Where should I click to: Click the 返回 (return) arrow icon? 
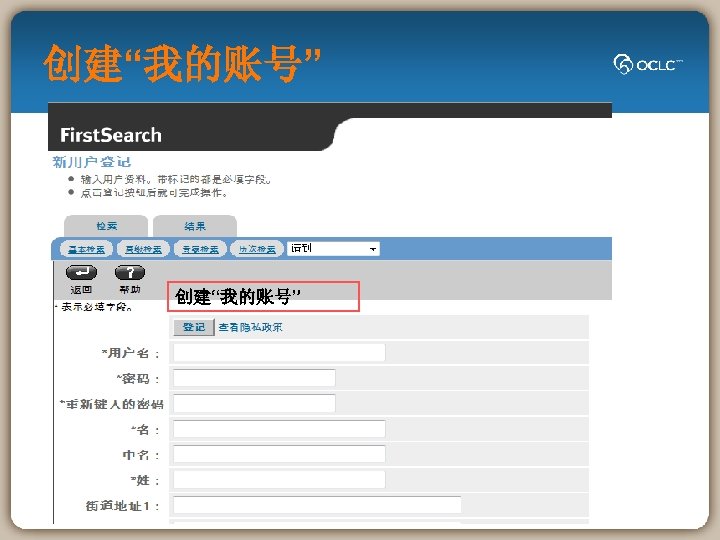(81, 272)
